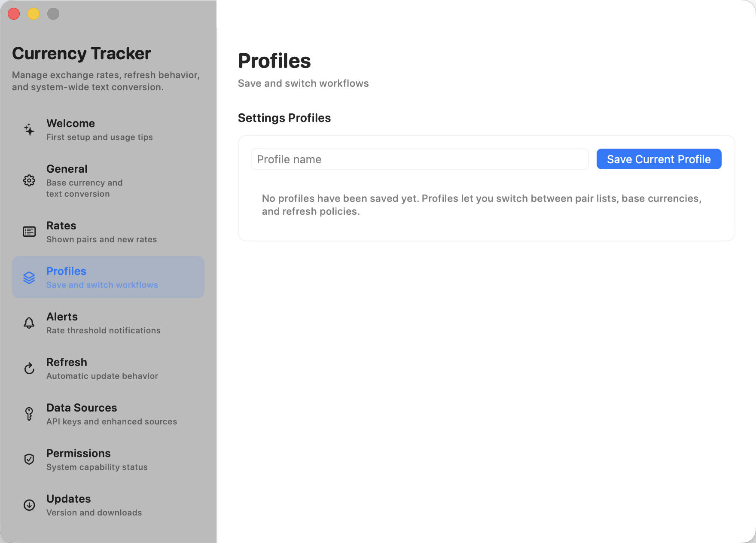756x543 pixels.
Task: Click the circular arrow icon beside Refresh
Action: point(29,368)
